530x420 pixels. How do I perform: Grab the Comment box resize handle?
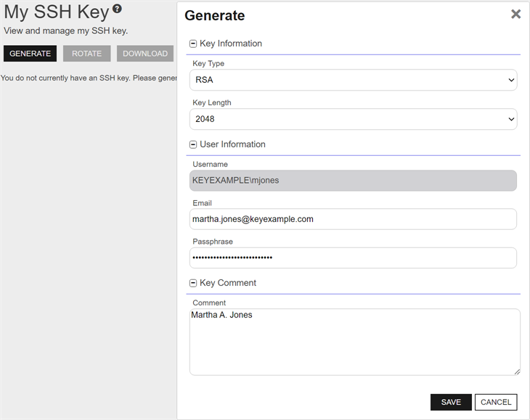(x=517, y=371)
